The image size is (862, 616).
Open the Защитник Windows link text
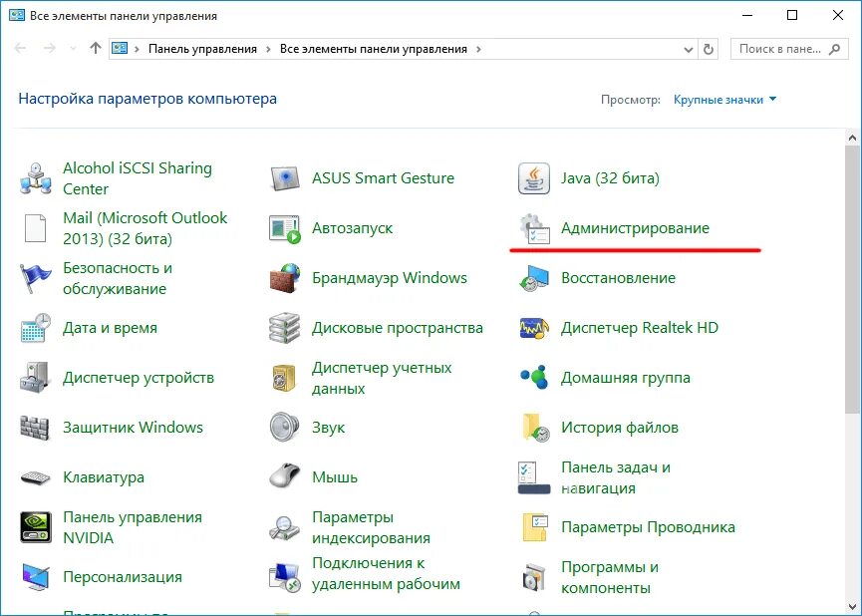[x=133, y=428]
